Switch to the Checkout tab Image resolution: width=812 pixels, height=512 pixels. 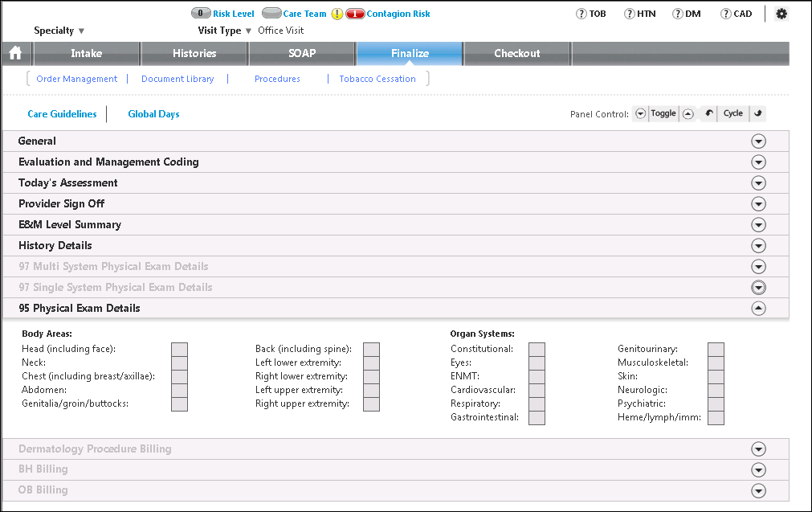[x=516, y=53]
